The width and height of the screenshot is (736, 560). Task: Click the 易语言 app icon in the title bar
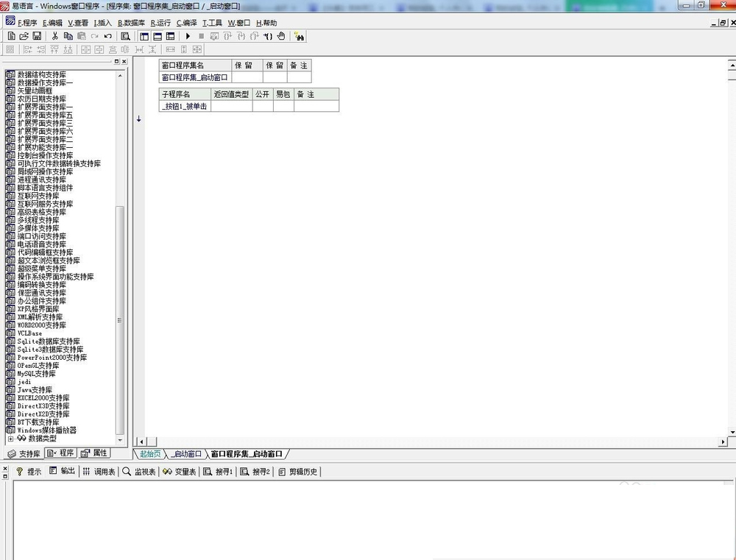[4, 6]
